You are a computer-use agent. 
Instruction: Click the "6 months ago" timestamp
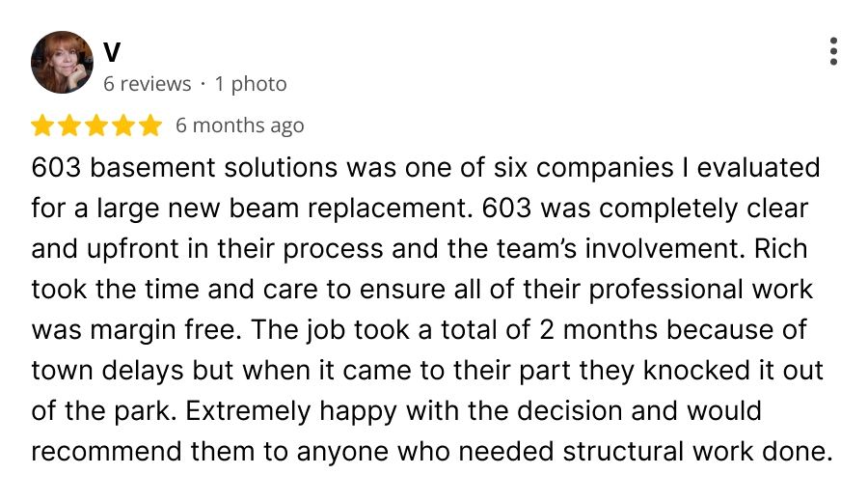coord(240,125)
